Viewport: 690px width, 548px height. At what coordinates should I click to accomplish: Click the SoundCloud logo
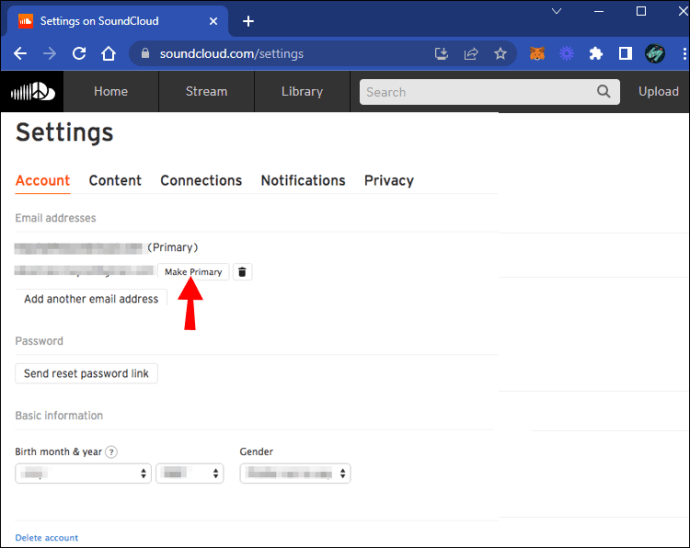(x=31, y=92)
